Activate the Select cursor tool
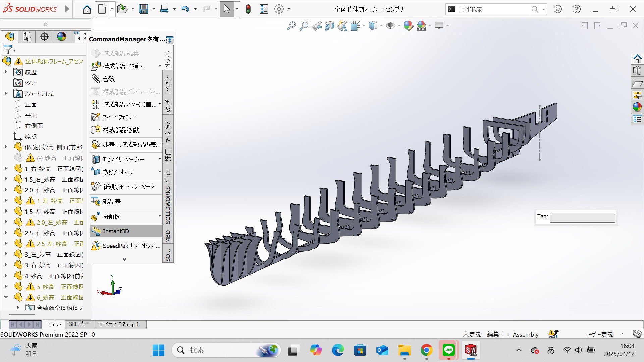Viewport: 644px width, 362px height. point(227,9)
